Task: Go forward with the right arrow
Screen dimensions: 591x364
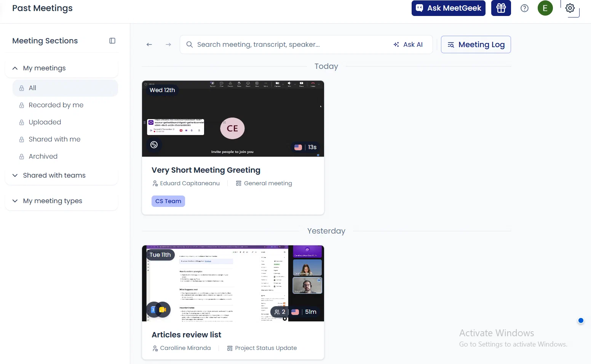Action: pyautogui.click(x=168, y=45)
